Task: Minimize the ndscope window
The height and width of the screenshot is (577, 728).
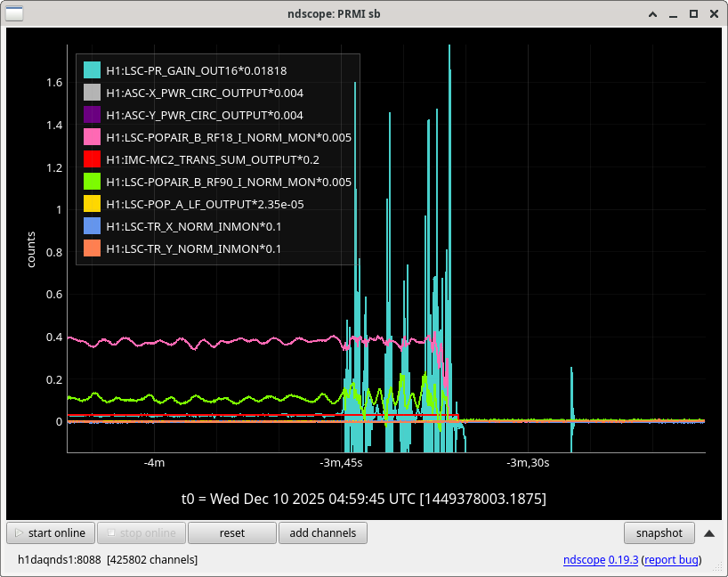Action: point(674,13)
